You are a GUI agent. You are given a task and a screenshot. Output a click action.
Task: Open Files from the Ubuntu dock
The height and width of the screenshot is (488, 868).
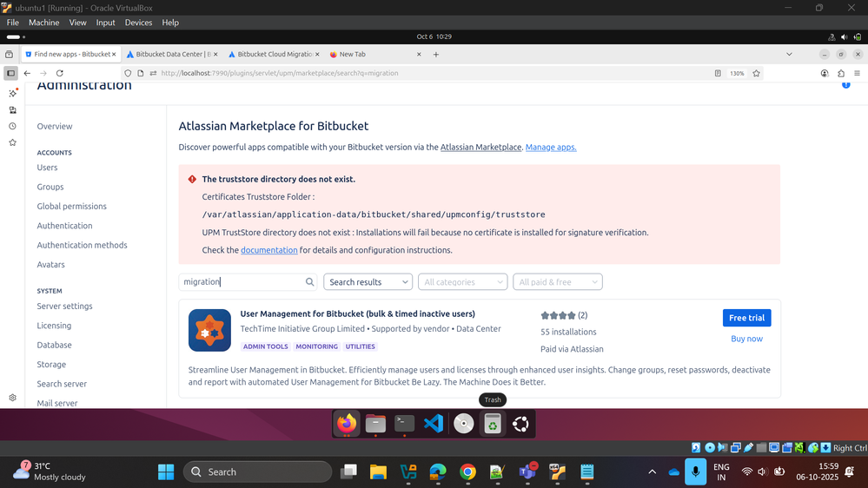pos(375,424)
